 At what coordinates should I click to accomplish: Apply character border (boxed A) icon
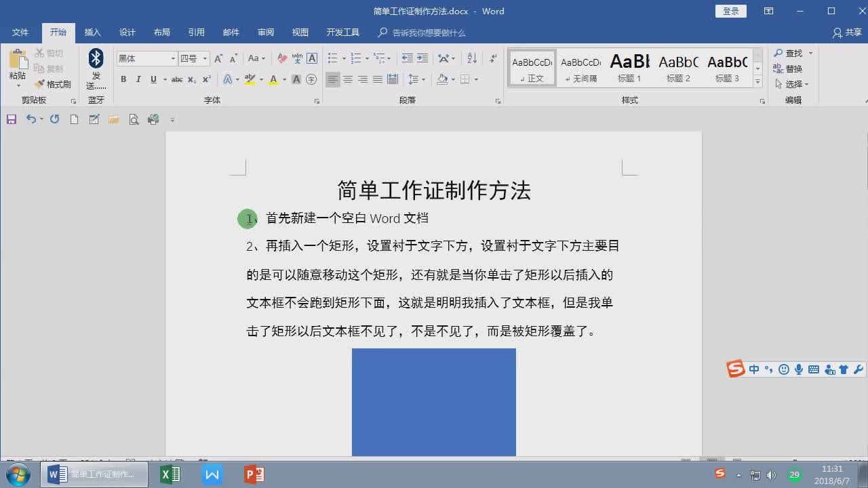(312, 59)
